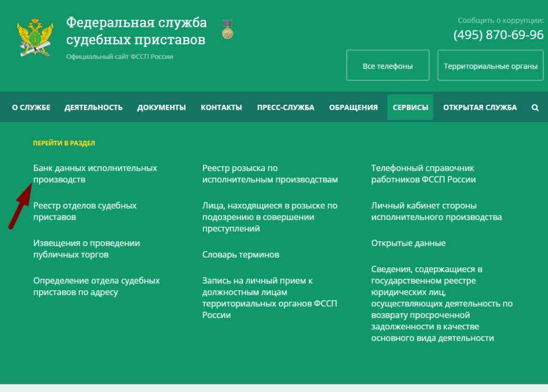Open 'Сведения, содержащиеся в государственном реестре' link
548x392 pixels.
coord(442,303)
